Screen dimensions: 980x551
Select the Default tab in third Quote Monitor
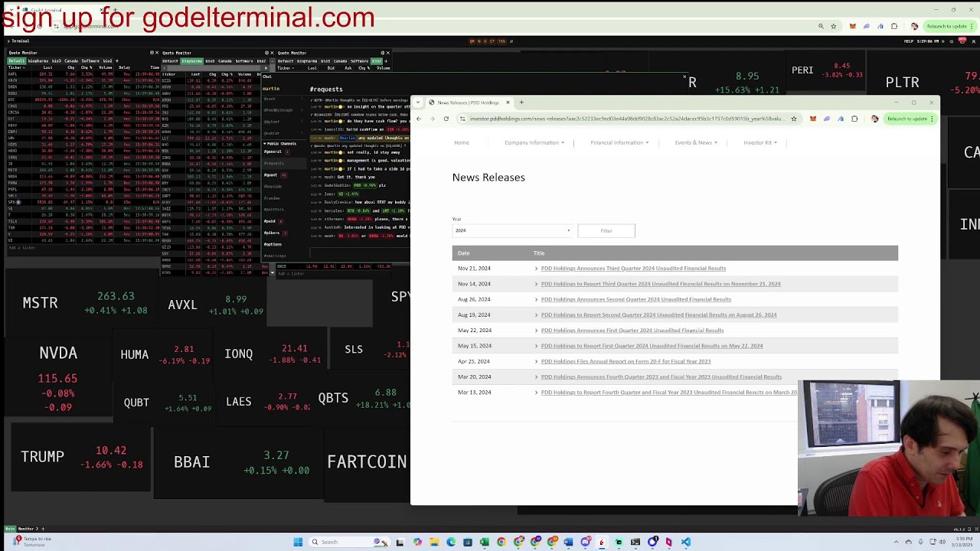coord(286,60)
